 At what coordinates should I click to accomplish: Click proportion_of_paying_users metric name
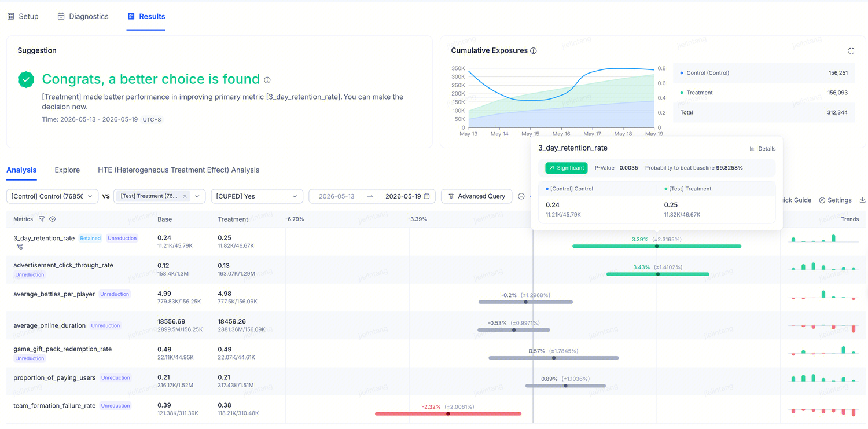point(55,378)
